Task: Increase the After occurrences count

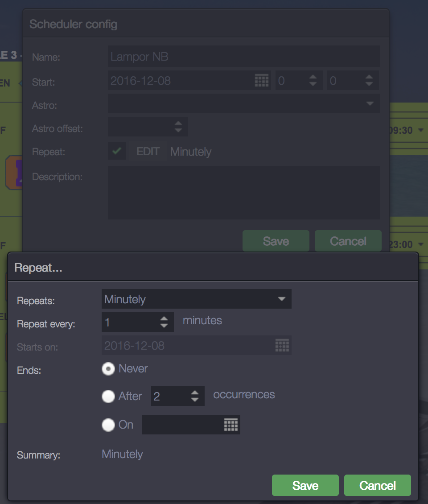Action: pyautogui.click(x=195, y=392)
